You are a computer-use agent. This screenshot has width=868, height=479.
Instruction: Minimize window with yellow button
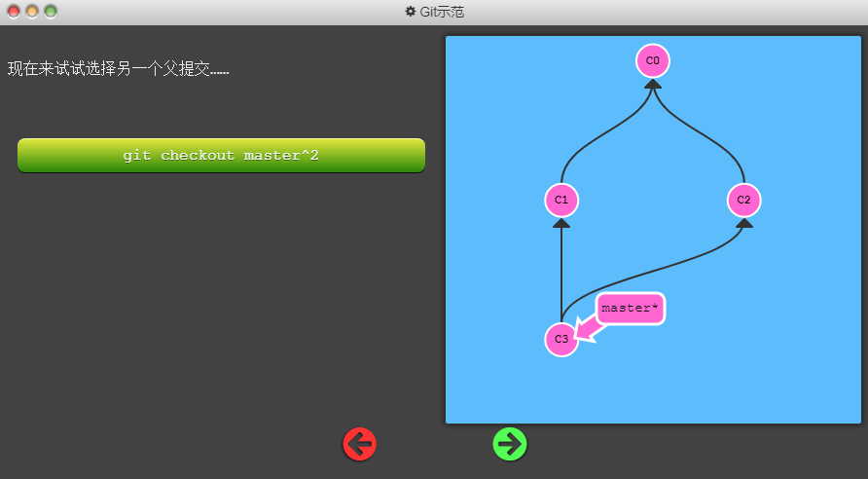pos(32,11)
